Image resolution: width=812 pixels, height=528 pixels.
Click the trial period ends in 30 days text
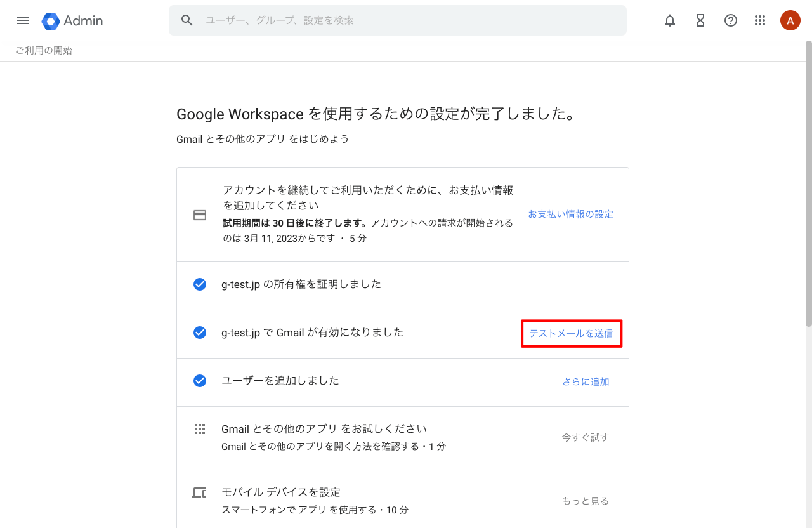pos(295,223)
